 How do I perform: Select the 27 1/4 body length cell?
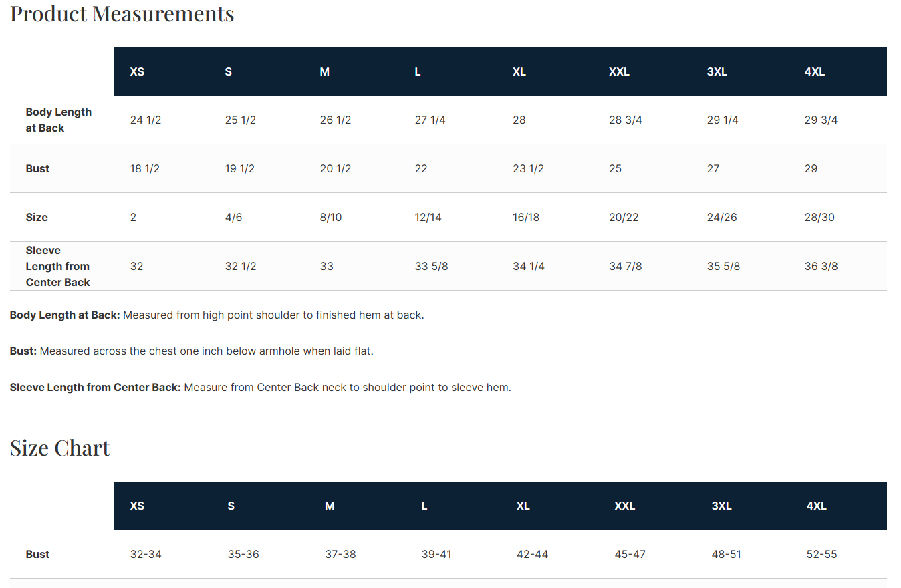pyautogui.click(x=430, y=120)
